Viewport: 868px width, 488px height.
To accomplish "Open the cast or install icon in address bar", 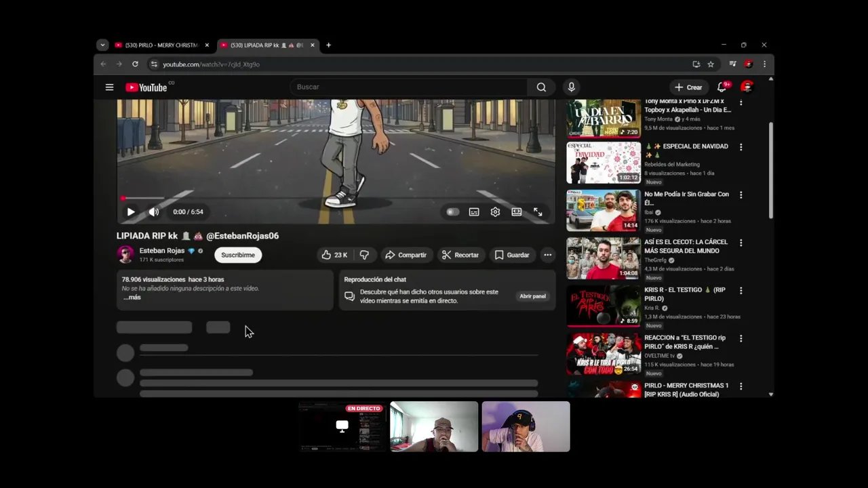I will coord(696,64).
